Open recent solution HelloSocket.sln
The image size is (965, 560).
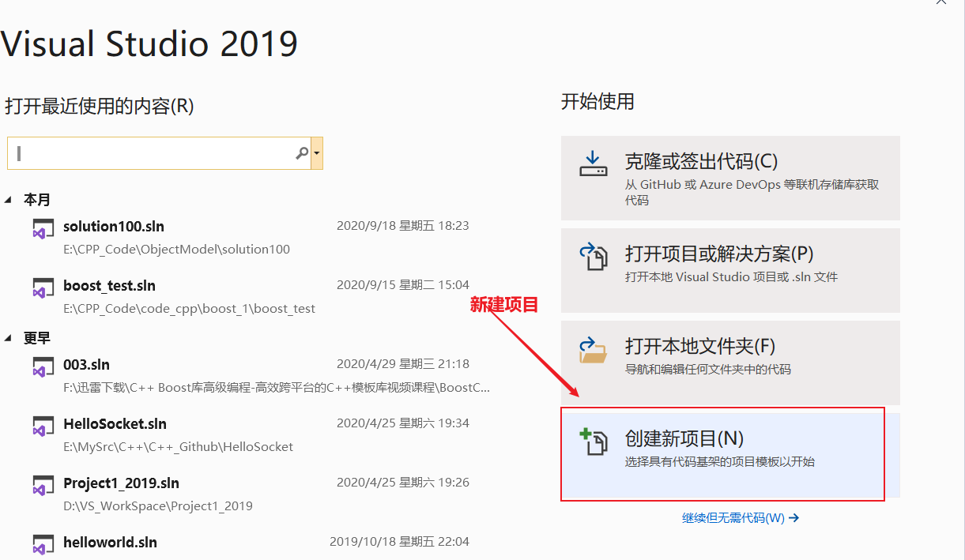coord(115,423)
